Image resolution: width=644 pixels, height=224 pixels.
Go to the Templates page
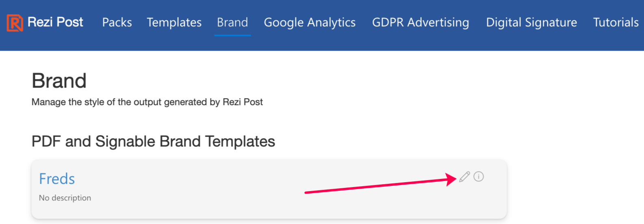pos(174,22)
